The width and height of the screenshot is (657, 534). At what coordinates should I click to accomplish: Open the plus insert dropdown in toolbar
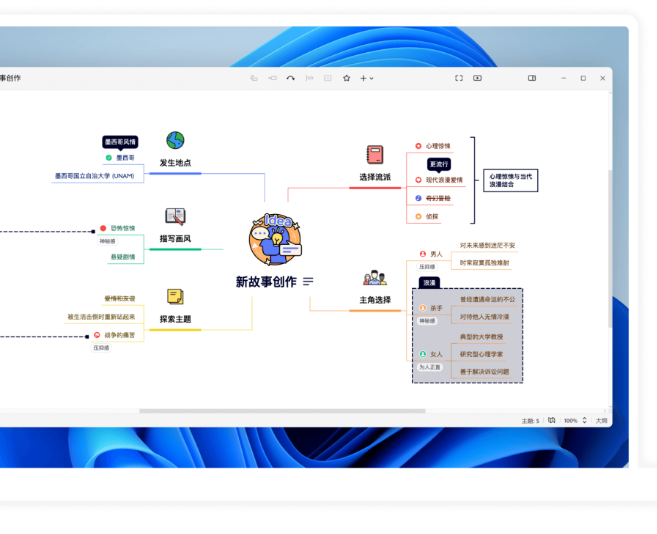click(367, 78)
